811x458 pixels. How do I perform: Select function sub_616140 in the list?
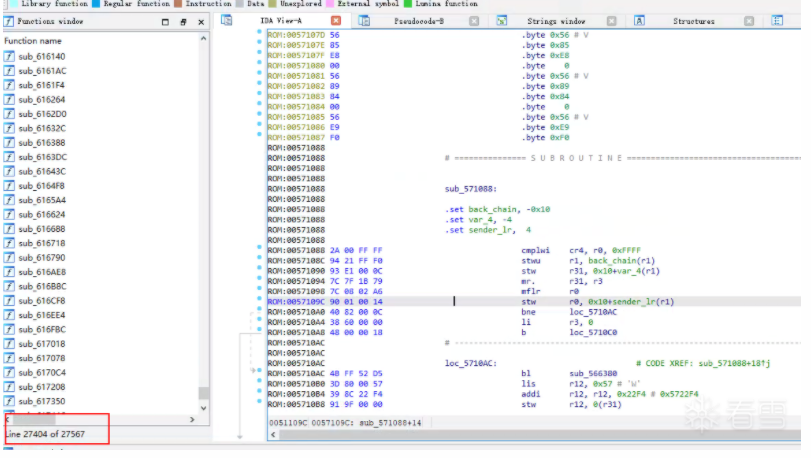(42, 56)
